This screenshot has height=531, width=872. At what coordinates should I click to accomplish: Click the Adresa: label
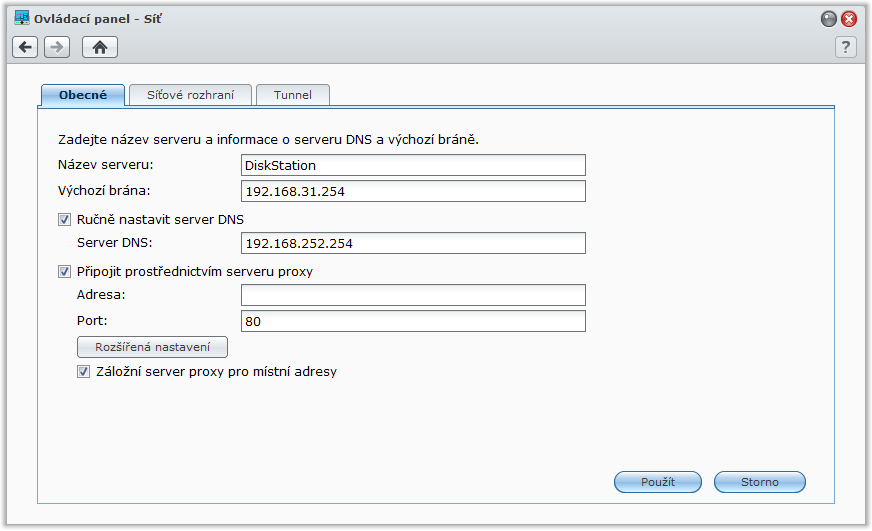(x=101, y=295)
